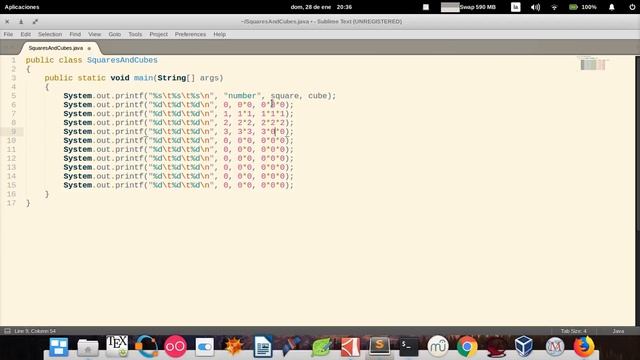The width and height of the screenshot is (640, 360).
Task: Click the Sublime Text icon in dock
Action: [380, 346]
